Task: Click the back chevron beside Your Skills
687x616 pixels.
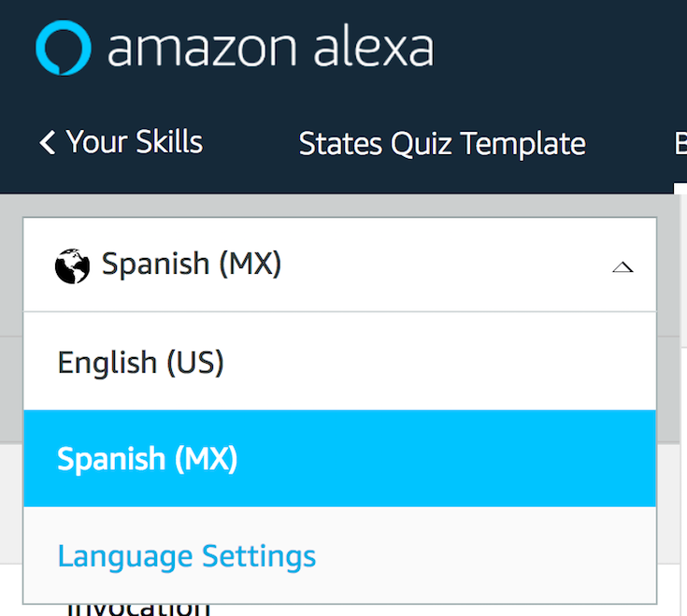Action: point(48,143)
